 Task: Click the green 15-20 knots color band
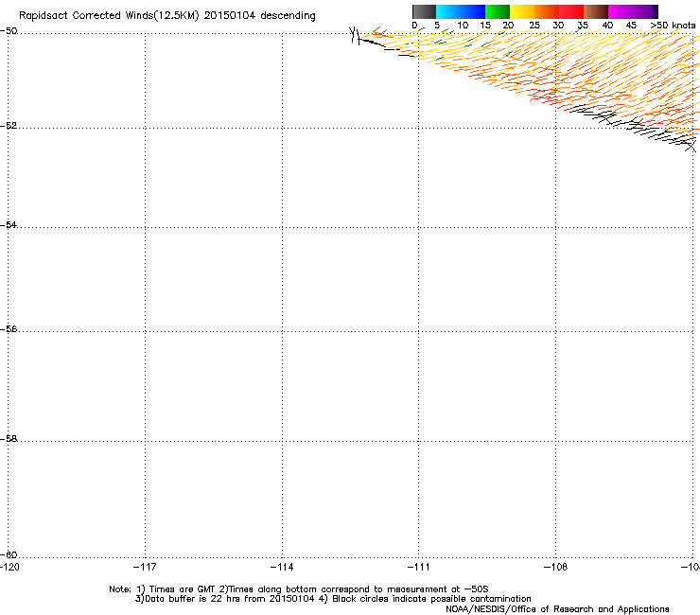[x=498, y=11]
